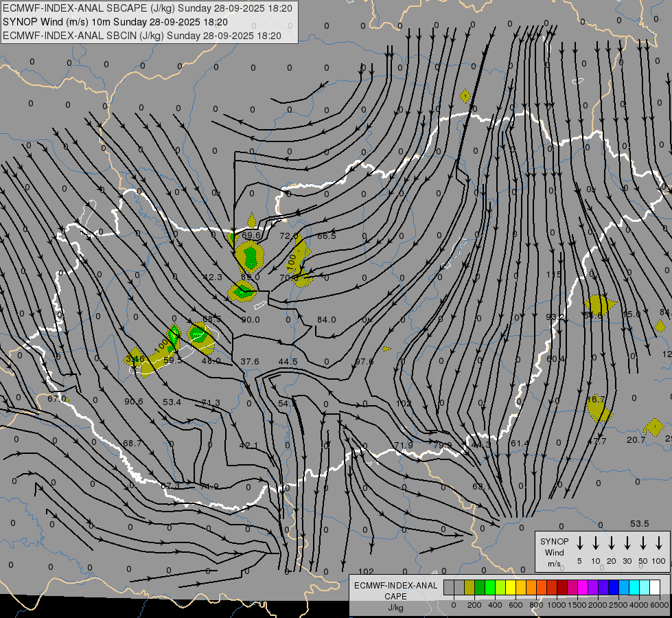Pick the olive swatch in the CAPE color scale

[x=470, y=588]
